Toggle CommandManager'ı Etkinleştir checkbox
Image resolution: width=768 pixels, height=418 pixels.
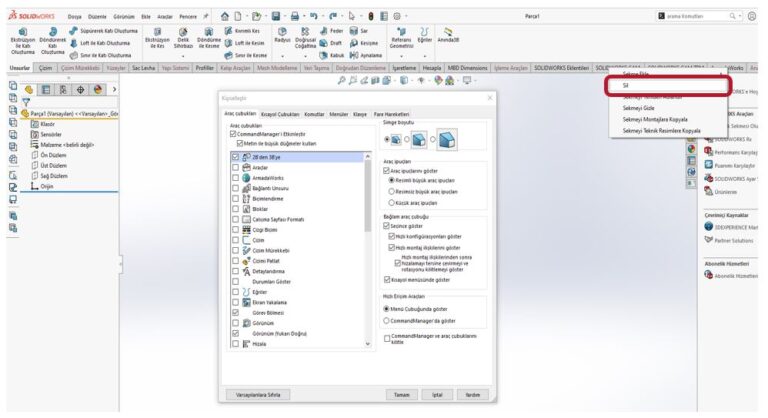pyautogui.click(x=233, y=133)
